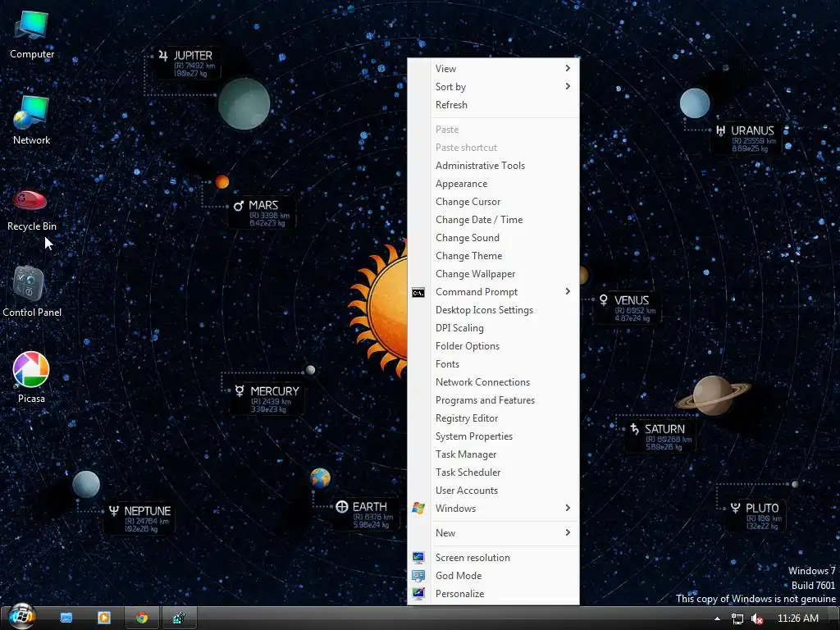The width and height of the screenshot is (840, 630).
Task: Expand the Command Prompt submenu arrow
Action: click(568, 291)
